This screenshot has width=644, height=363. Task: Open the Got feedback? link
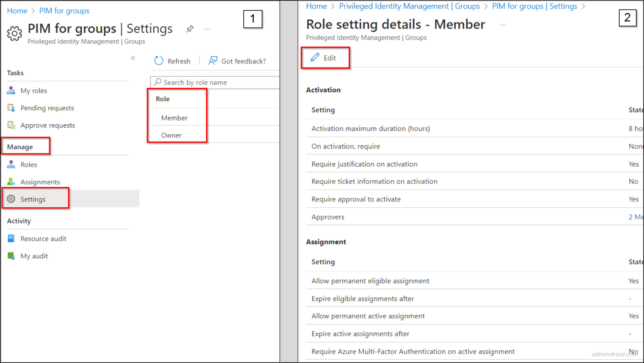point(243,61)
